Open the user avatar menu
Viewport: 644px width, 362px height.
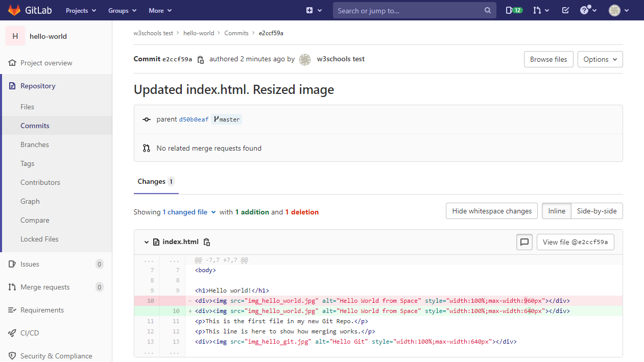click(618, 10)
